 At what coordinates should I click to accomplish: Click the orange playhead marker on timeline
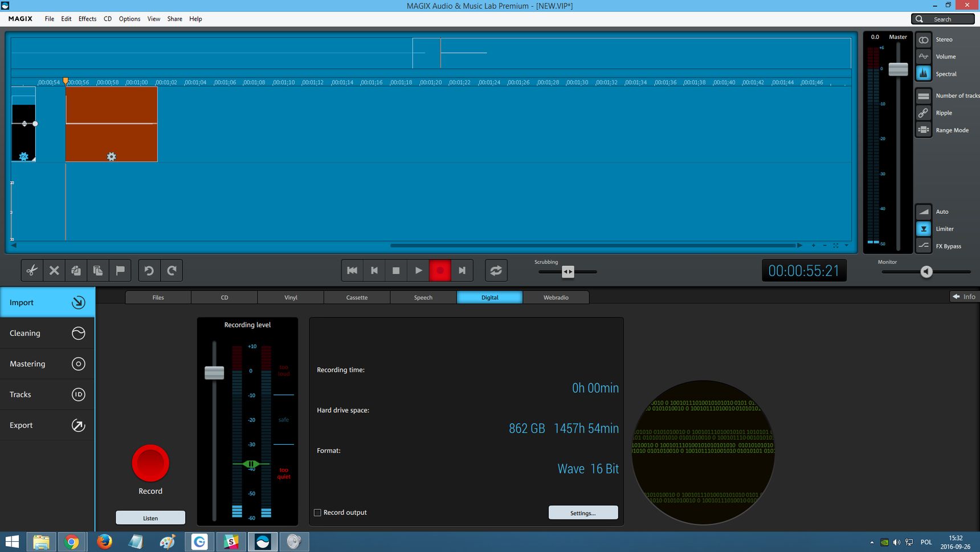[66, 82]
